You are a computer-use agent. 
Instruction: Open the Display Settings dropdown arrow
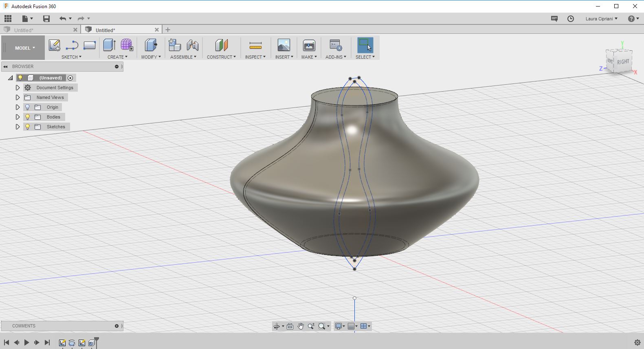[344, 326]
